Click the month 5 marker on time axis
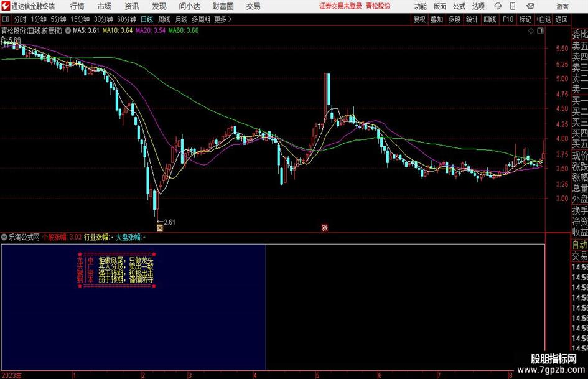588x379 pixels. [317, 375]
